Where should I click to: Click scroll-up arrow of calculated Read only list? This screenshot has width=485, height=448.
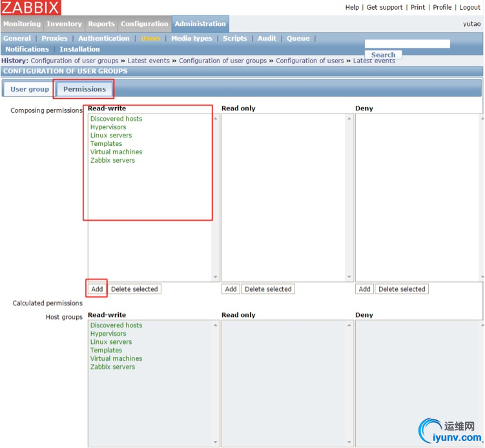(349, 325)
